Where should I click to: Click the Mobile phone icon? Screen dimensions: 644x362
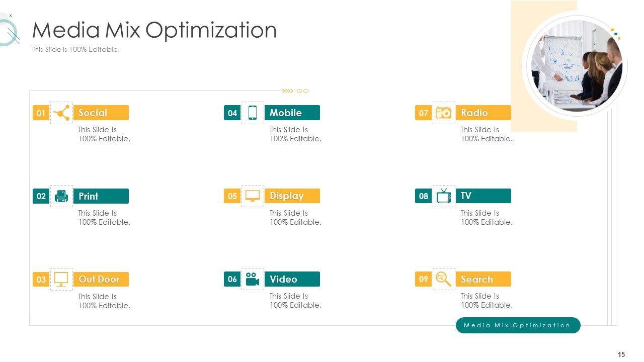pyautogui.click(x=253, y=113)
